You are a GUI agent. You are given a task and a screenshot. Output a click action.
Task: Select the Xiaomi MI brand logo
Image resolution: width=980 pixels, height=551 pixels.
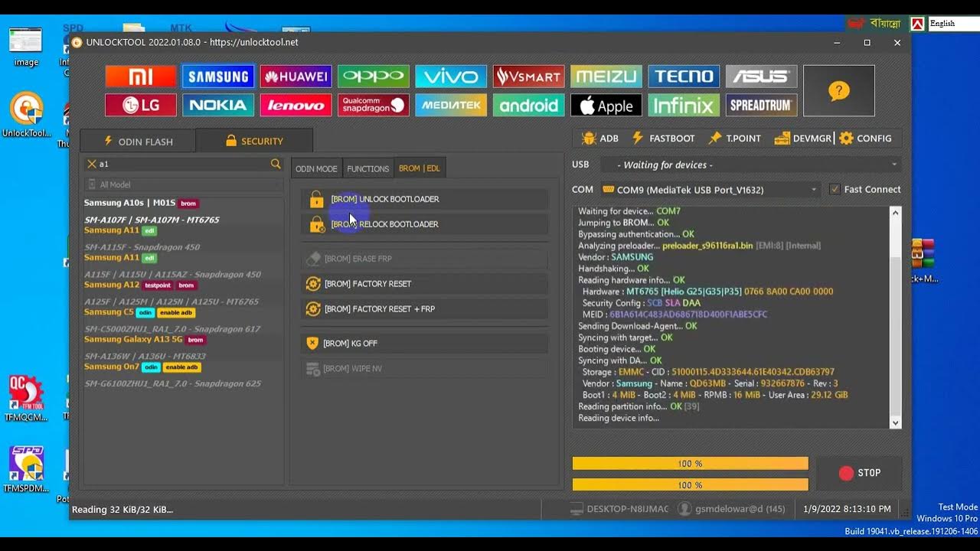click(141, 77)
